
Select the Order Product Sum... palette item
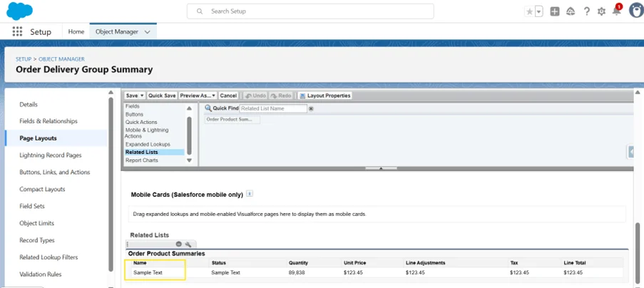(x=232, y=119)
